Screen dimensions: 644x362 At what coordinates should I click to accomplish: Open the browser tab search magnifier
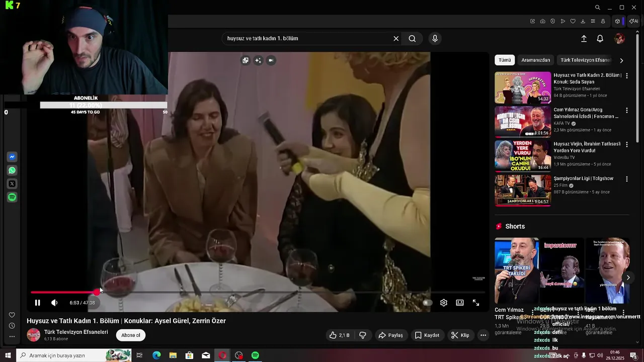pos(597,8)
